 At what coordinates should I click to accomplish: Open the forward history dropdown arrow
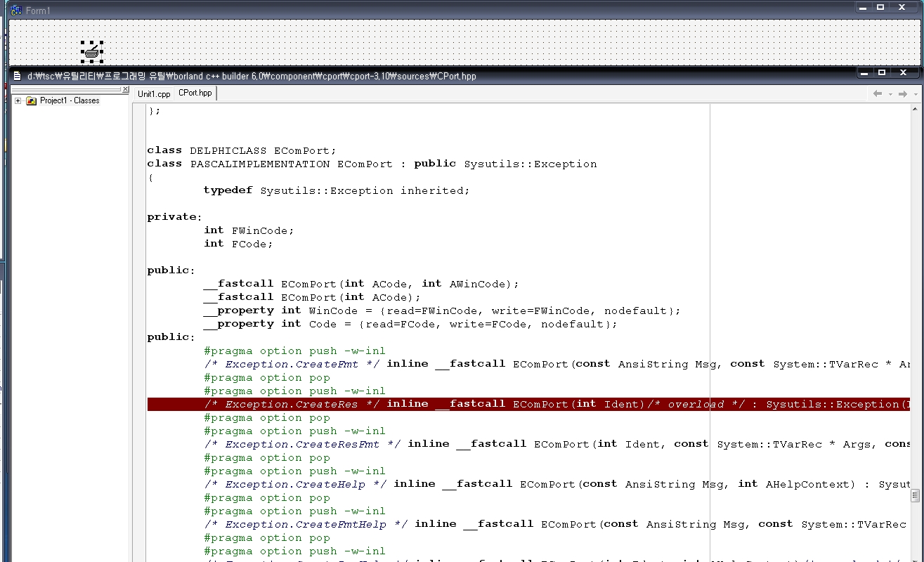coord(915,94)
